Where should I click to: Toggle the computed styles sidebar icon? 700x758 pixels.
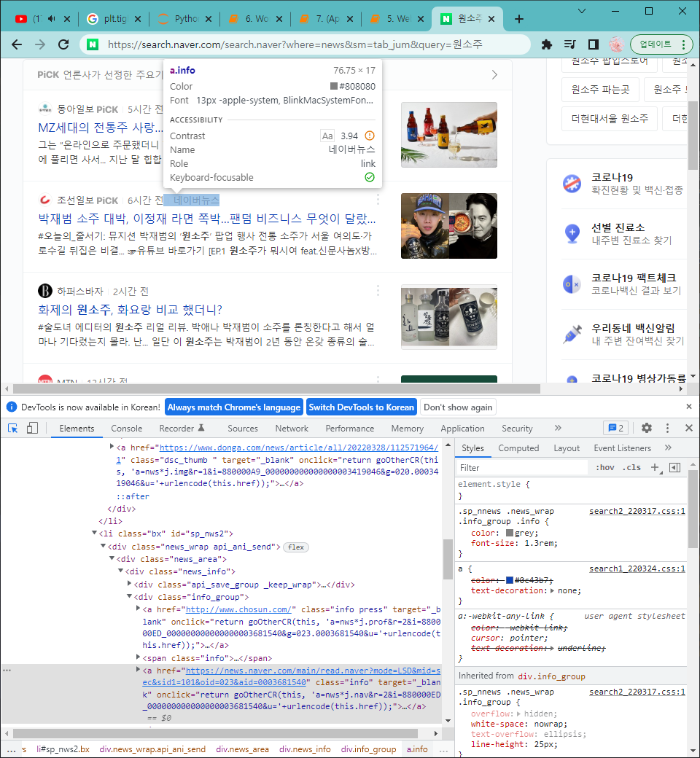point(675,467)
